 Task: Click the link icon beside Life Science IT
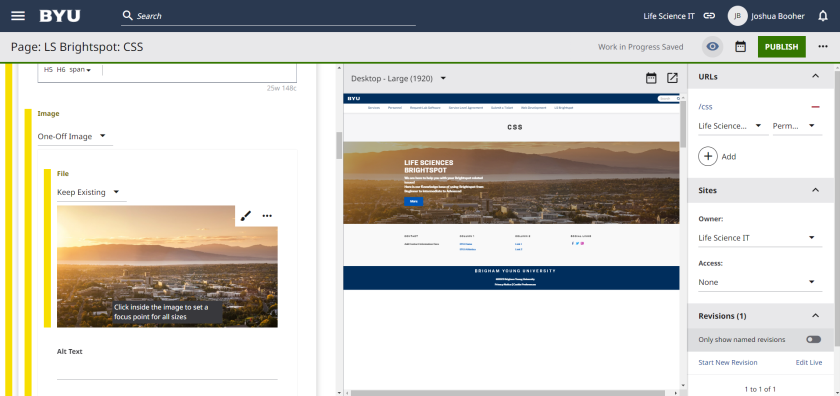(x=709, y=16)
